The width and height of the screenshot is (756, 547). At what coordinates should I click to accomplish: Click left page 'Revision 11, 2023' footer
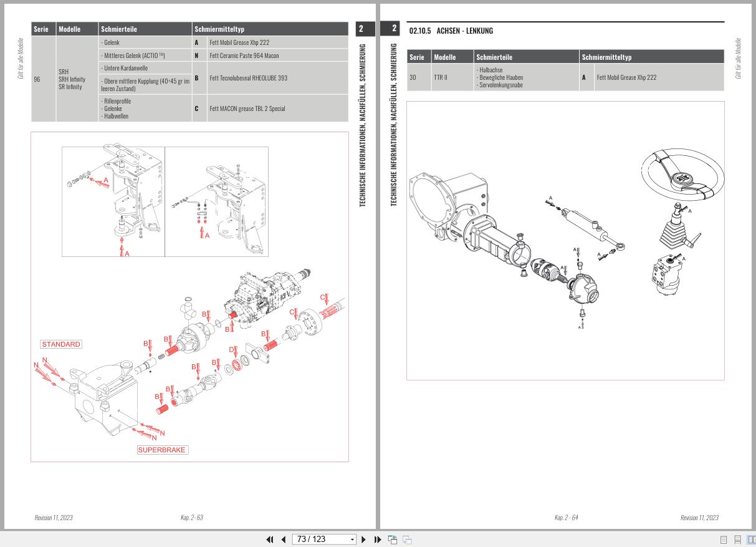(54, 518)
